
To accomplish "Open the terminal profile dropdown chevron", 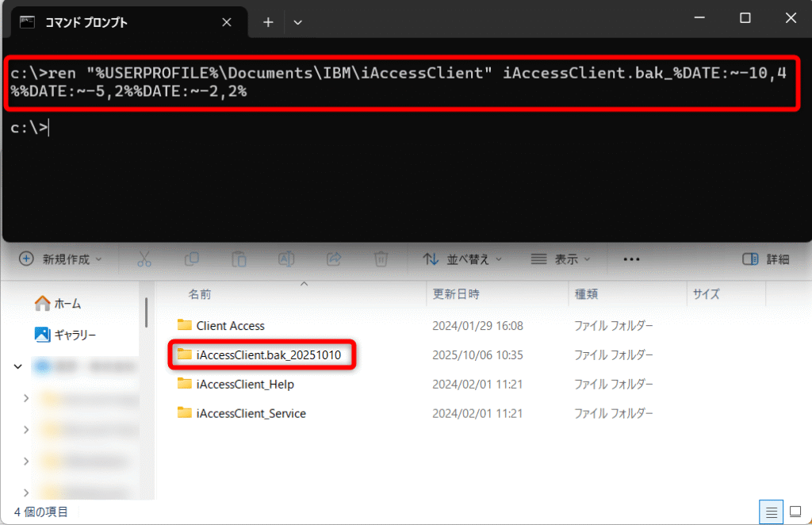I will tap(298, 22).
